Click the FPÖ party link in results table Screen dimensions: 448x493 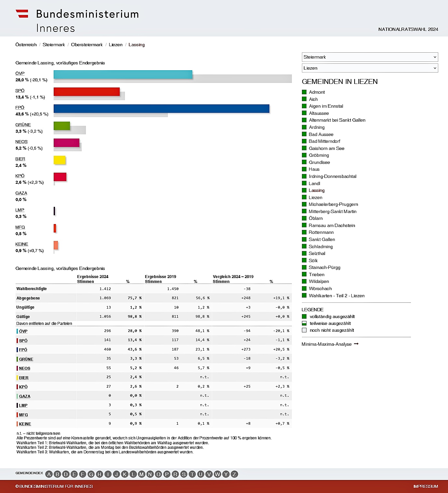click(23, 350)
